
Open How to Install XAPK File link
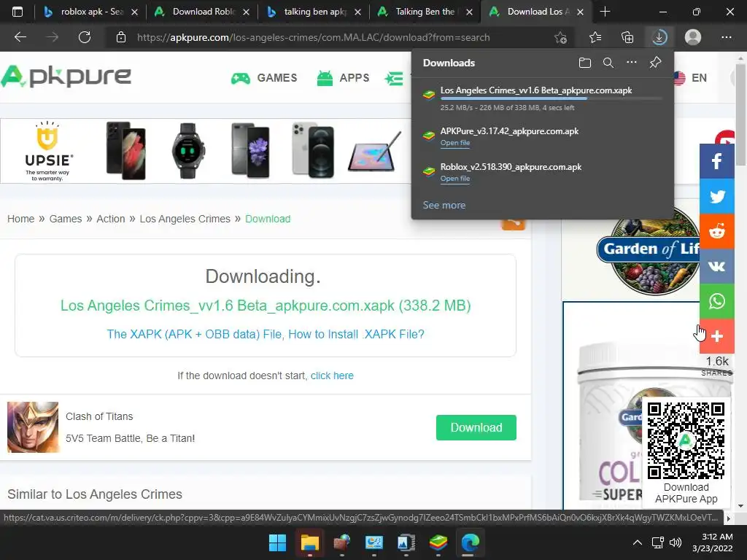[266, 334]
